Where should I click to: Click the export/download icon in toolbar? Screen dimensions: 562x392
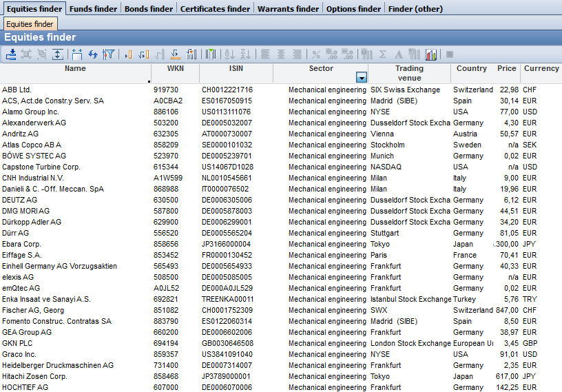[11, 54]
